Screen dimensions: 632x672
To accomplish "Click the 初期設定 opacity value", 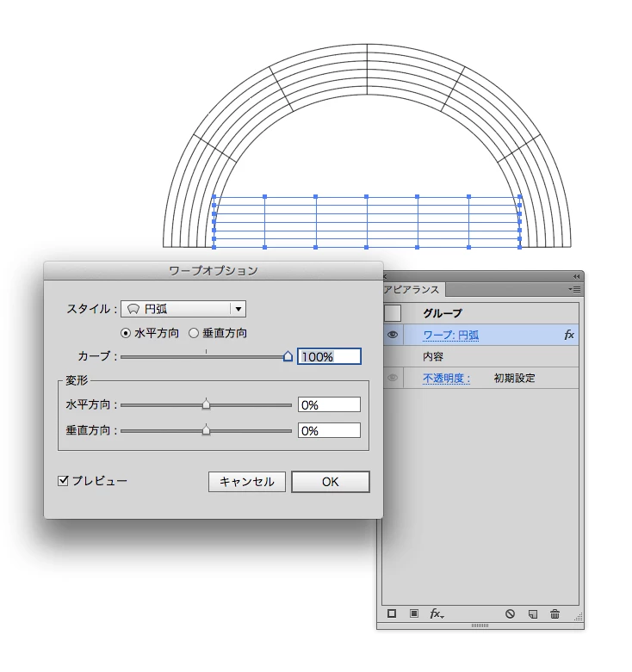I will [514, 378].
